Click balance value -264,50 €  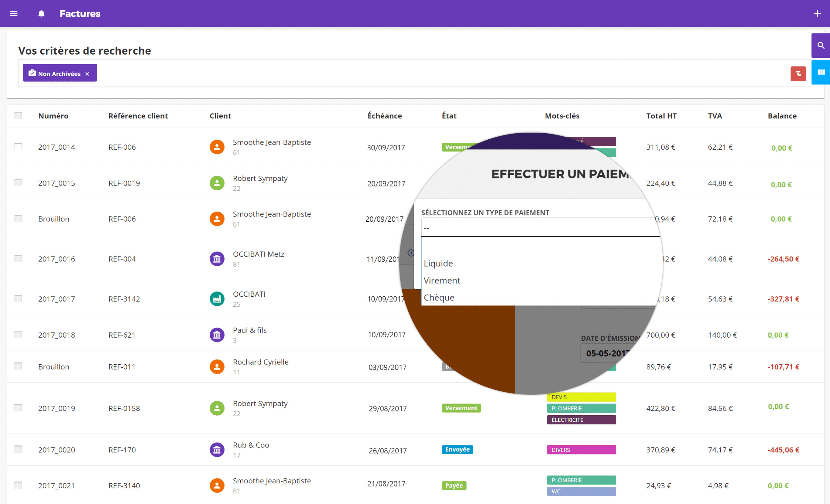(x=783, y=259)
